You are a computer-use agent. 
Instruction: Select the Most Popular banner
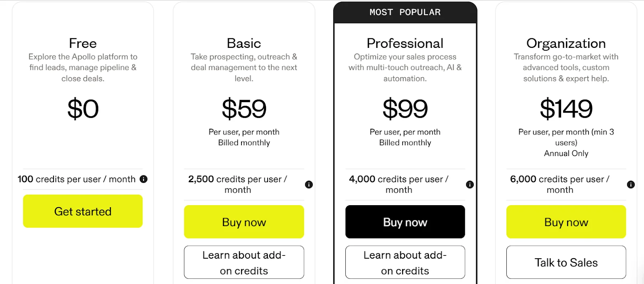pos(405,12)
